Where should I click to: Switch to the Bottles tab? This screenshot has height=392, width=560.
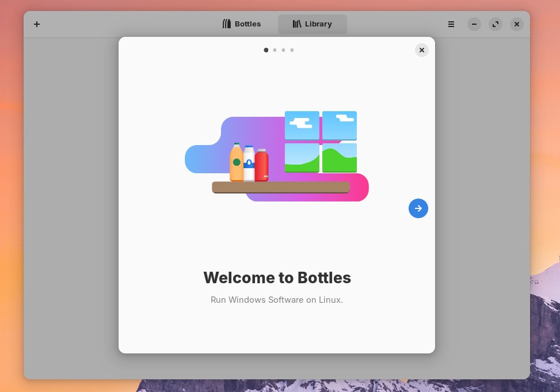click(x=241, y=24)
